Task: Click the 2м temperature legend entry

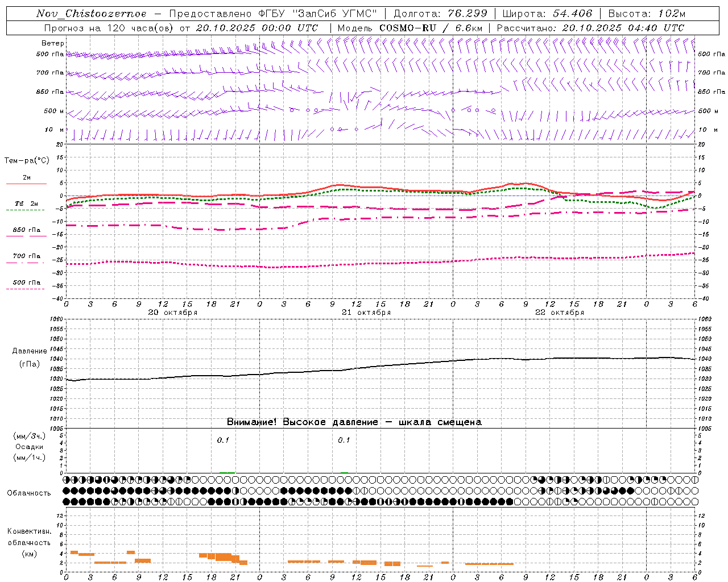Action: click(x=27, y=177)
